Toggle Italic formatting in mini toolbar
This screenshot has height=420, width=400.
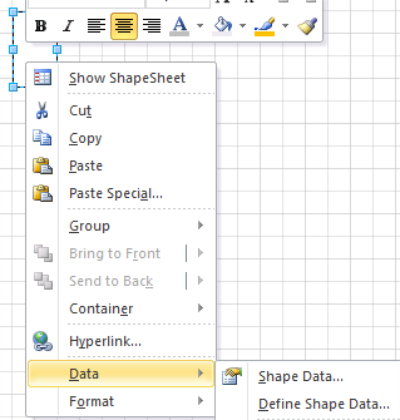[68, 26]
